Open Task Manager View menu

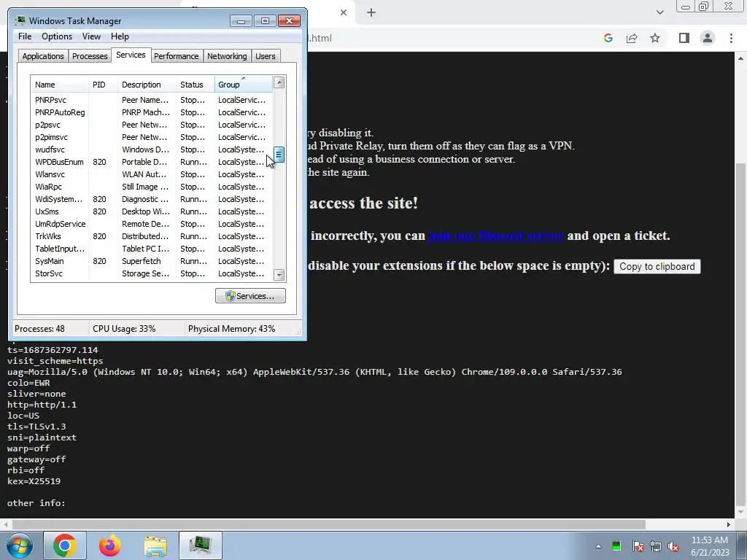[91, 36]
